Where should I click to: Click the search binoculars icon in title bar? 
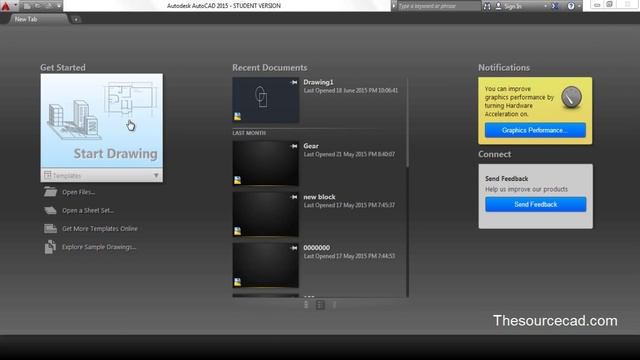click(487, 6)
